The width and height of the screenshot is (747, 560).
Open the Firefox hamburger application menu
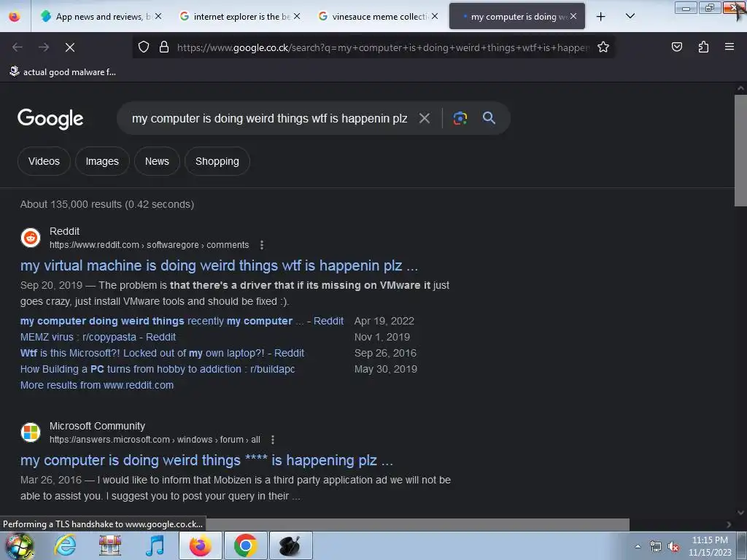click(729, 47)
